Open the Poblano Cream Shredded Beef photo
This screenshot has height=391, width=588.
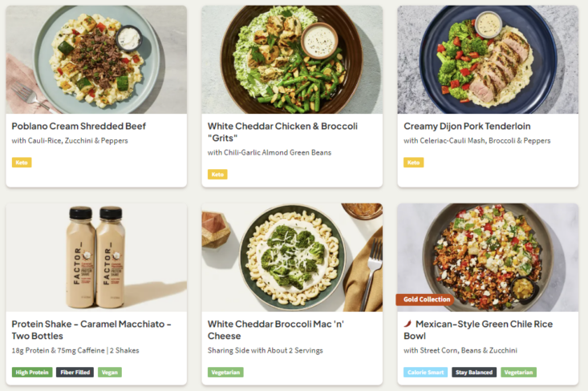click(96, 59)
